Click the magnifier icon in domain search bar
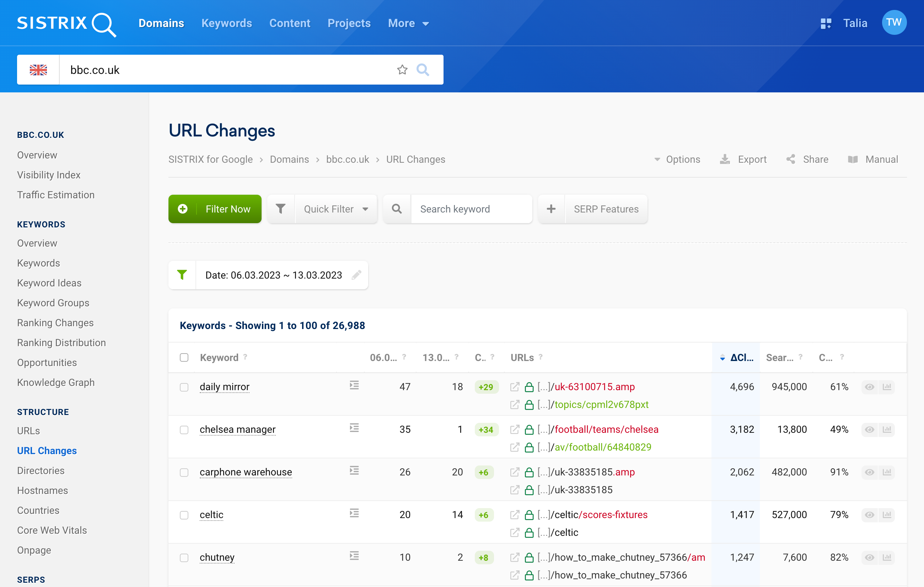 pos(423,70)
